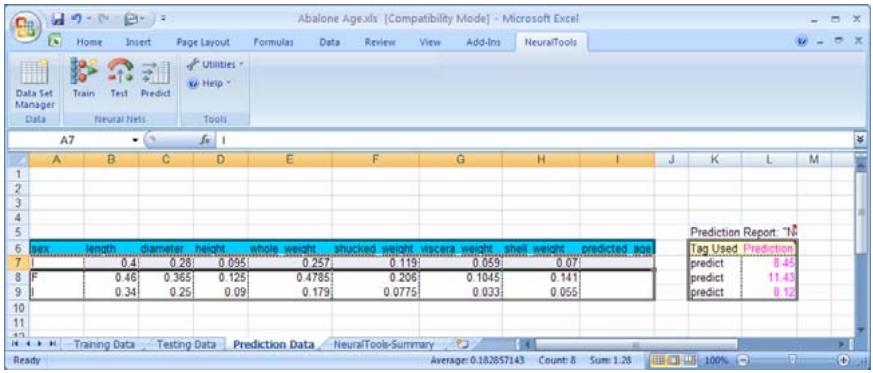Open the NeuralTools Help menu
873x373 pixels.
pyautogui.click(x=209, y=83)
